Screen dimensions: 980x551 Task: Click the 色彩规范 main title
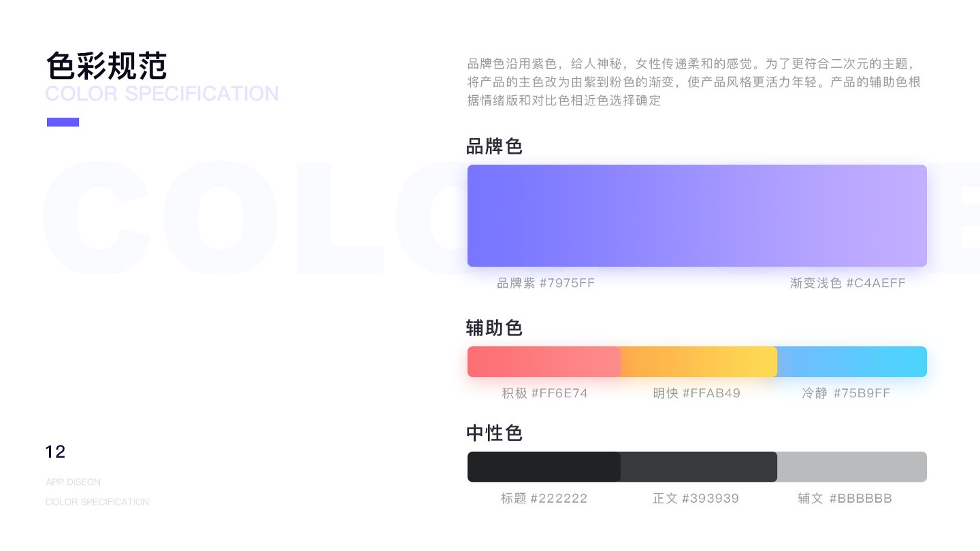(x=106, y=67)
